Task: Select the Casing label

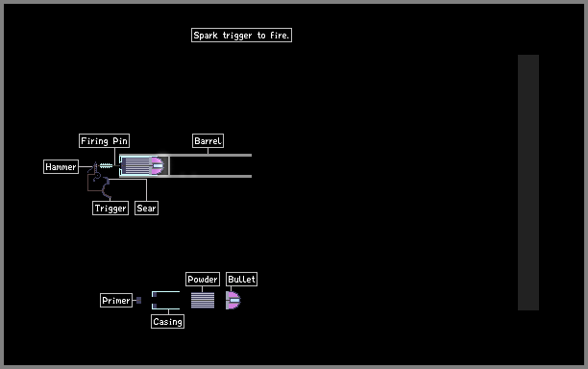Action: point(167,321)
